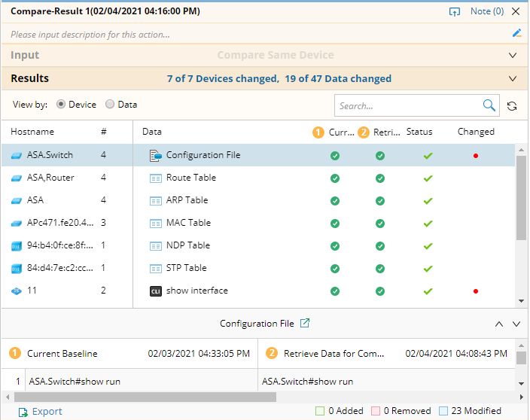Viewport: 530px width, 420px height.
Task: Select the Device view radio button
Action: [x=62, y=105]
